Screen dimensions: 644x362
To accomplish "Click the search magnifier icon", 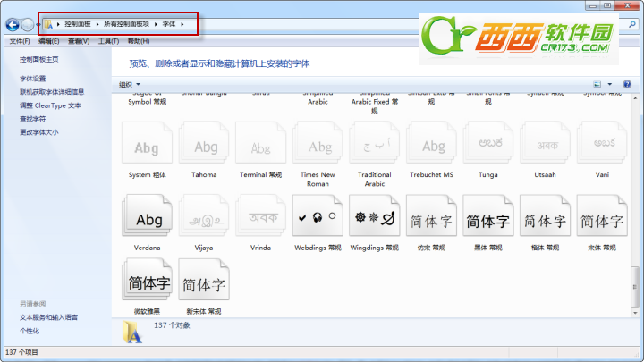I will pyautogui.click(x=632, y=25).
